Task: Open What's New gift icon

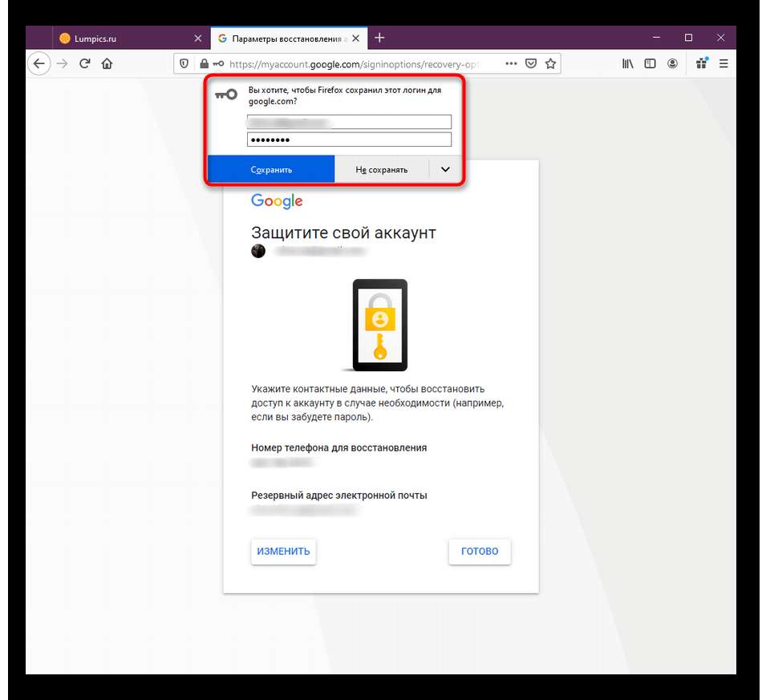Action: click(x=702, y=63)
